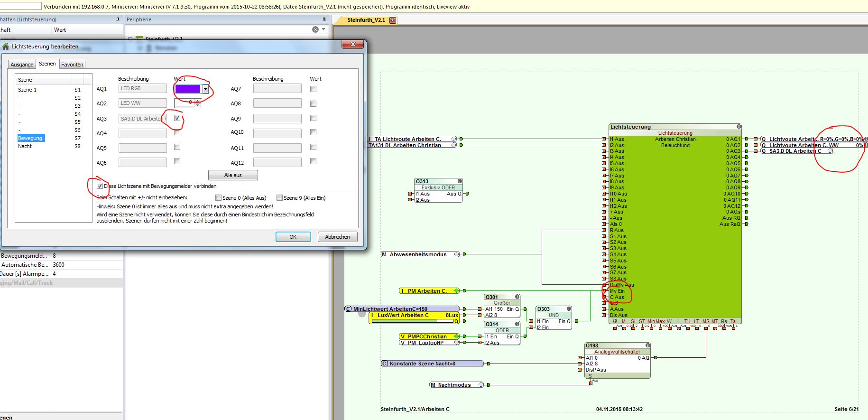The width and height of the screenshot is (868, 420).
Task: Click the purple AQ1 color swatch
Action: click(x=188, y=89)
